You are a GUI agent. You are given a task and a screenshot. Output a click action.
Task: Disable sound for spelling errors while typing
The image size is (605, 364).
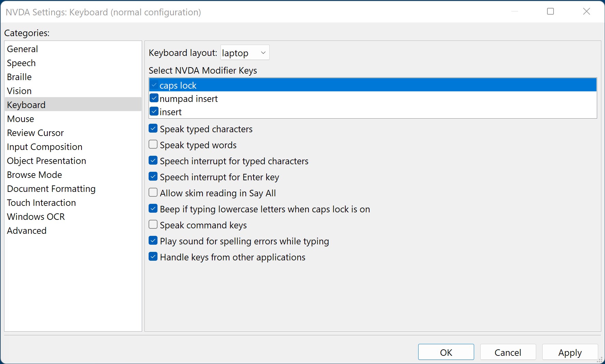pos(153,240)
